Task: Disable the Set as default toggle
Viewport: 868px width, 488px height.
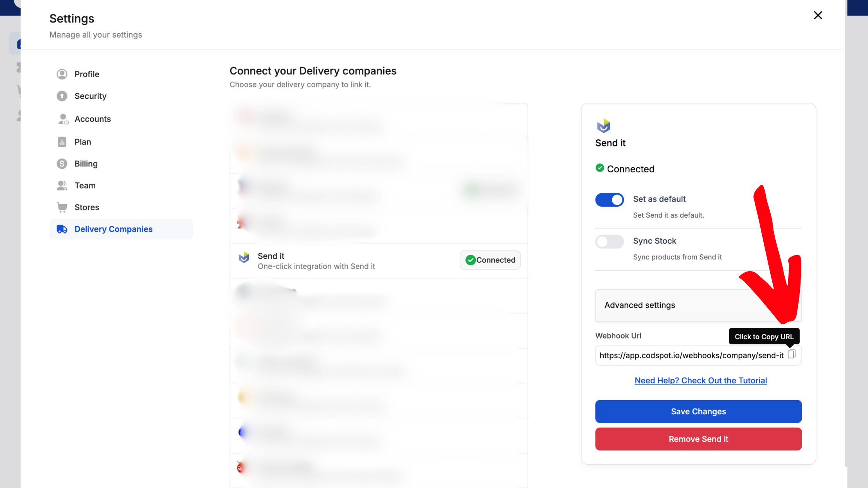Action: [x=610, y=200]
